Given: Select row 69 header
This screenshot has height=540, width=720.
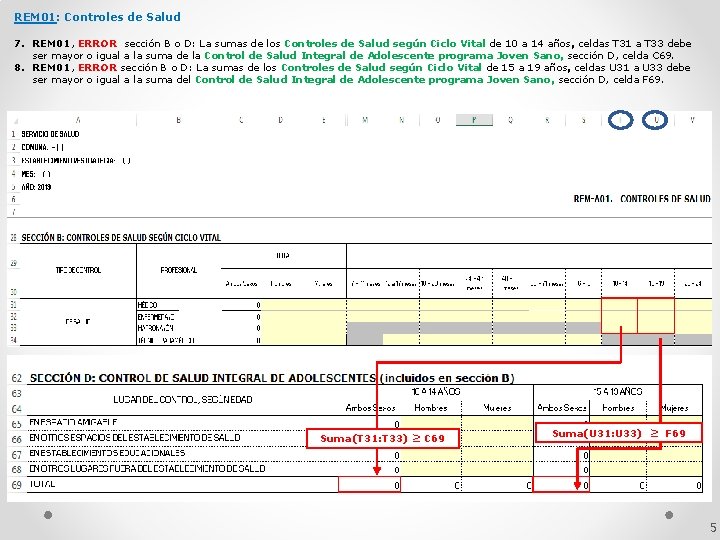Looking at the screenshot, I should pyautogui.click(x=17, y=485).
